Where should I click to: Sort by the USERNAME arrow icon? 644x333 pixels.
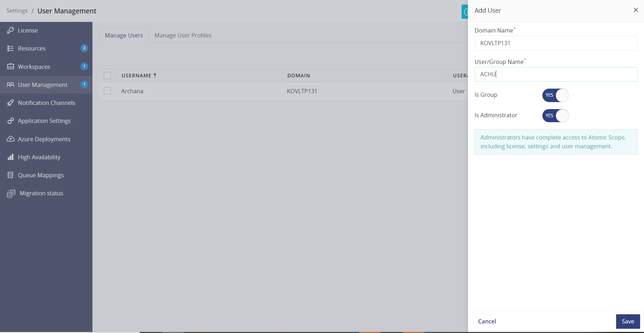(x=155, y=76)
